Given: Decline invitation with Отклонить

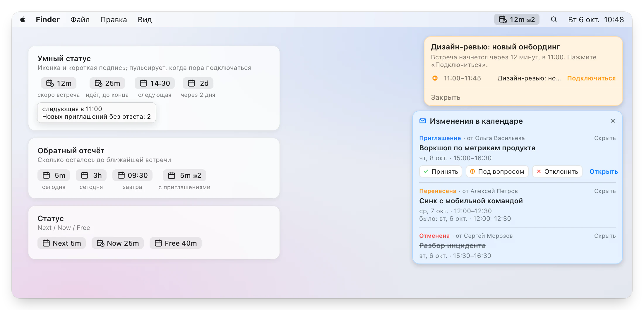Looking at the screenshot, I should [557, 172].
